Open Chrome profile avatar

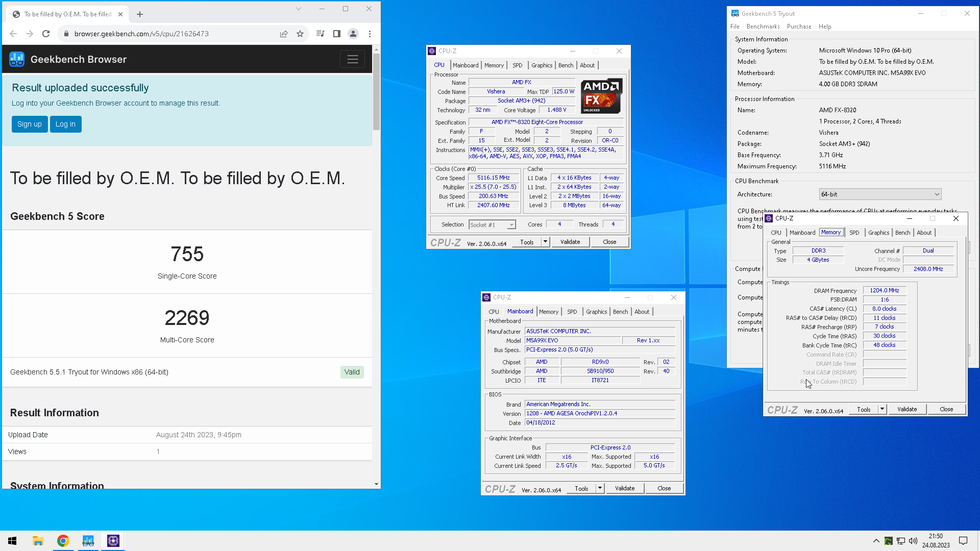click(x=353, y=34)
